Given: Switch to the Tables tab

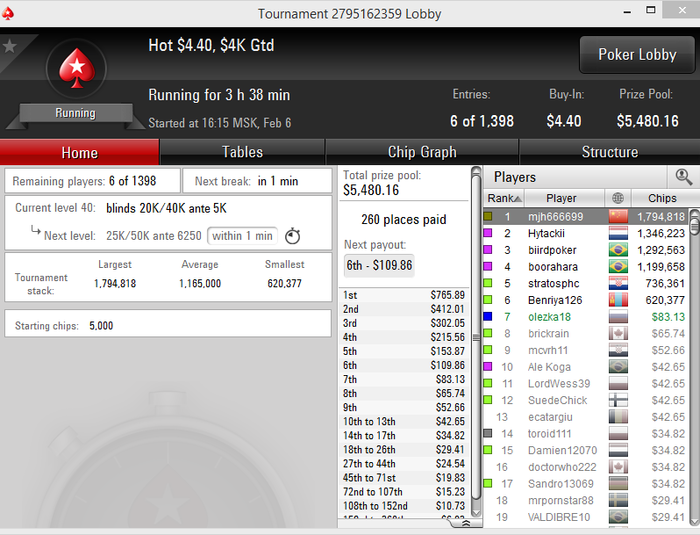Looking at the screenshot, I should point(242,152).
